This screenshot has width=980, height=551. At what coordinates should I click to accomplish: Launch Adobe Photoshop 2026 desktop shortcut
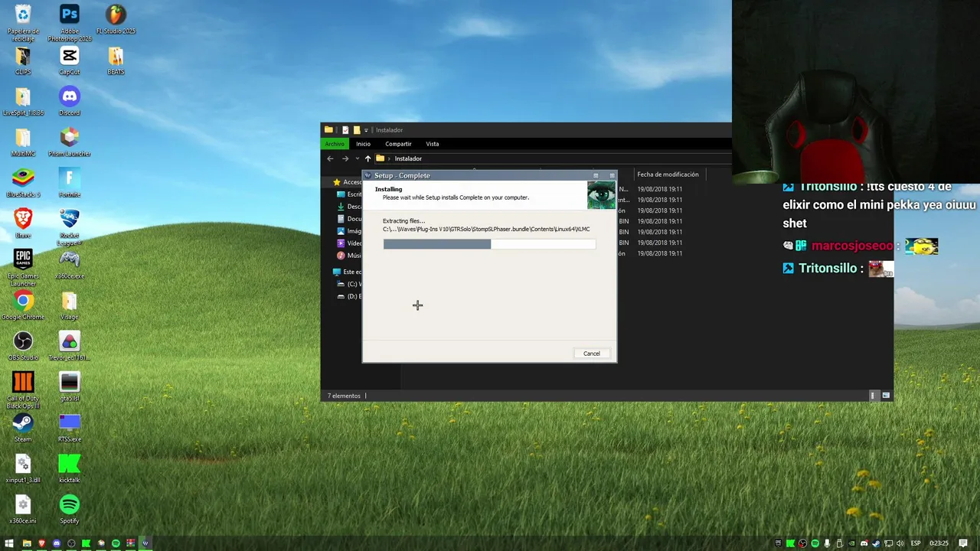tap(69, 23)
